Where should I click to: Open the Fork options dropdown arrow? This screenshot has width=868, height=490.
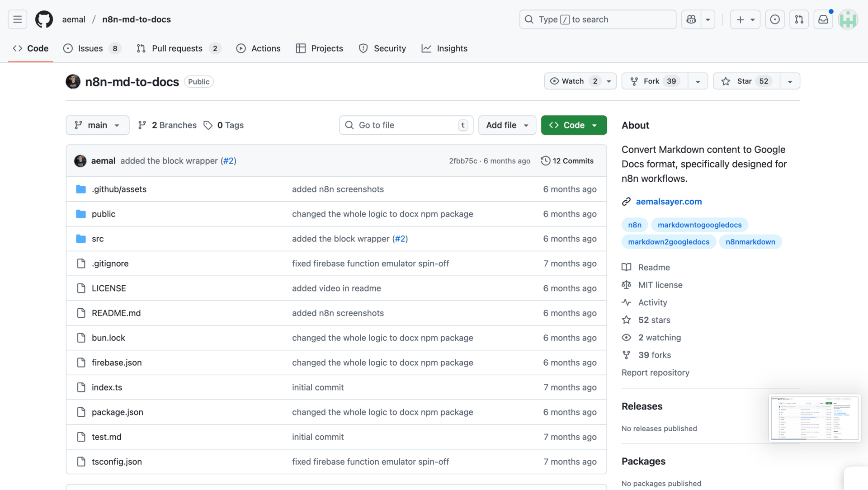point(698,81)
